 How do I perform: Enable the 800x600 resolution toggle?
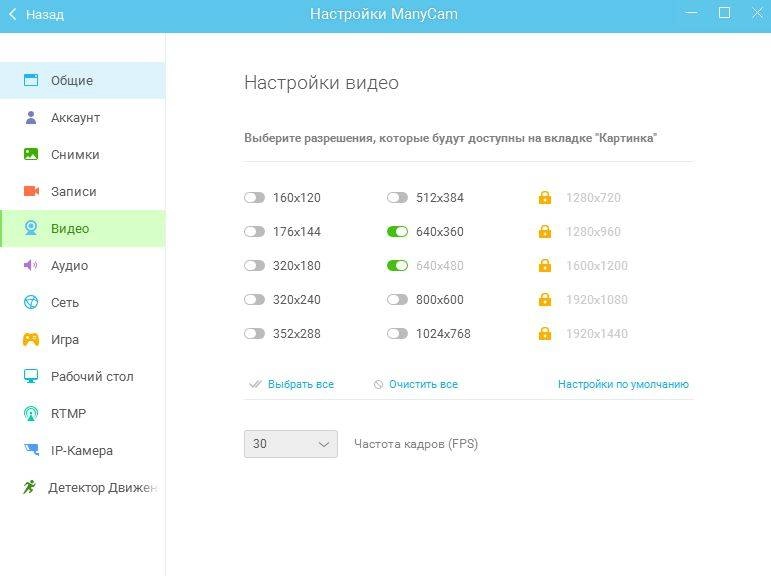(397, 300)
